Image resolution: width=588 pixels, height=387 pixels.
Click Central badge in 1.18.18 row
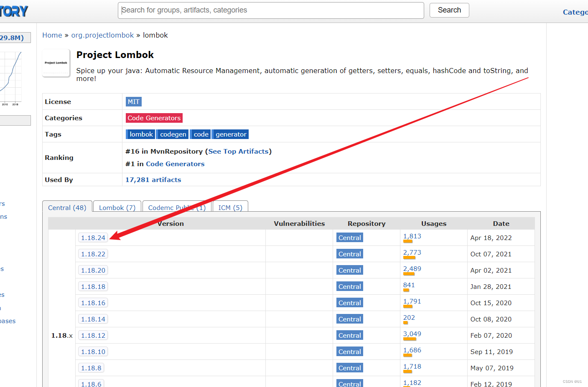(x=350, y=286)
